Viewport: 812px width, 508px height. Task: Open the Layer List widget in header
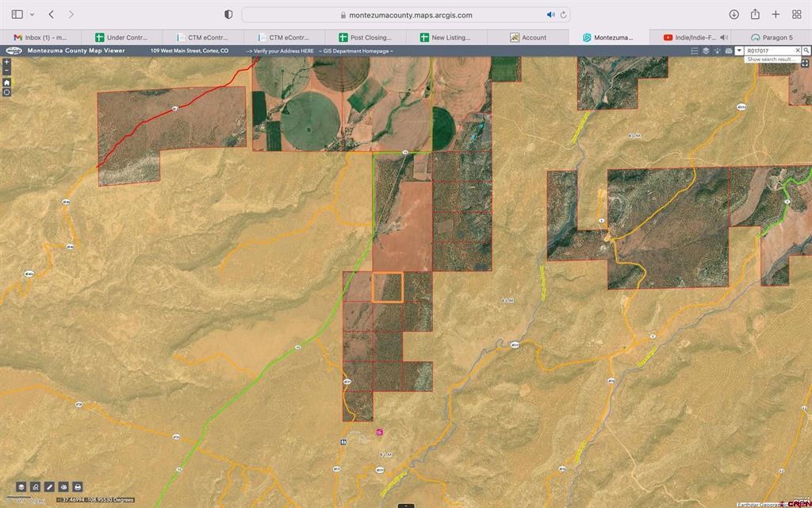(x=706, y=51)
